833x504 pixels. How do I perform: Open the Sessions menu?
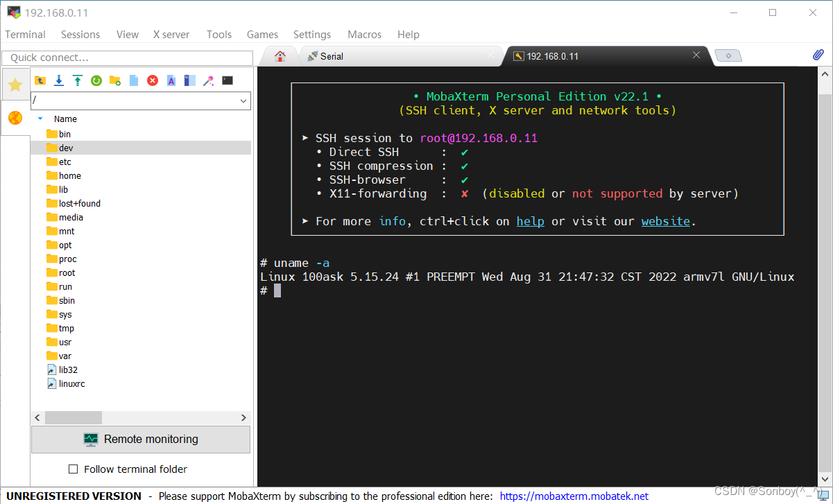(x=80, y=35)
